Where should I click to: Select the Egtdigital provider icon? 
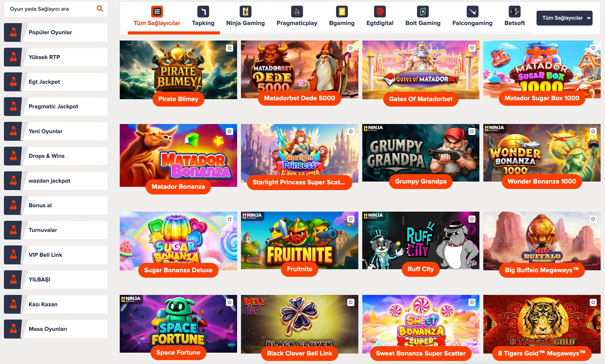[x=380, y=12]
